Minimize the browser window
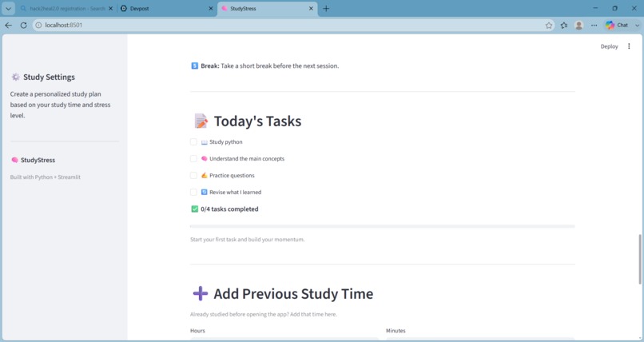644x342 pixels. [595, 8]
